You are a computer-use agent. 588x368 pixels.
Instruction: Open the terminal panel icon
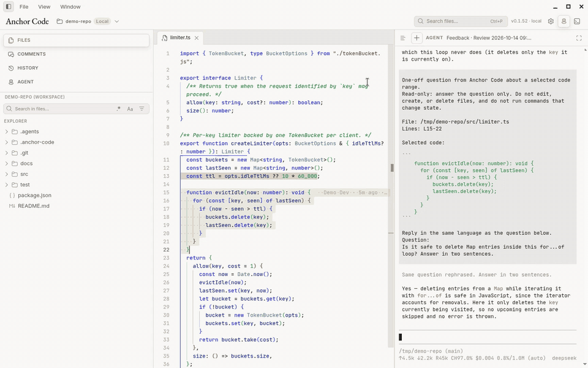pyautogui.click(x=577, y=21)
